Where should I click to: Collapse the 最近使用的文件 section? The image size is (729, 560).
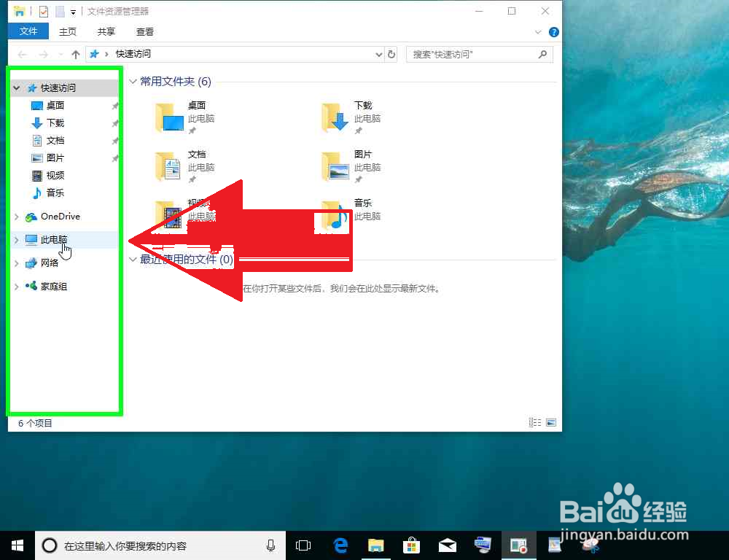tap(132, 260)
